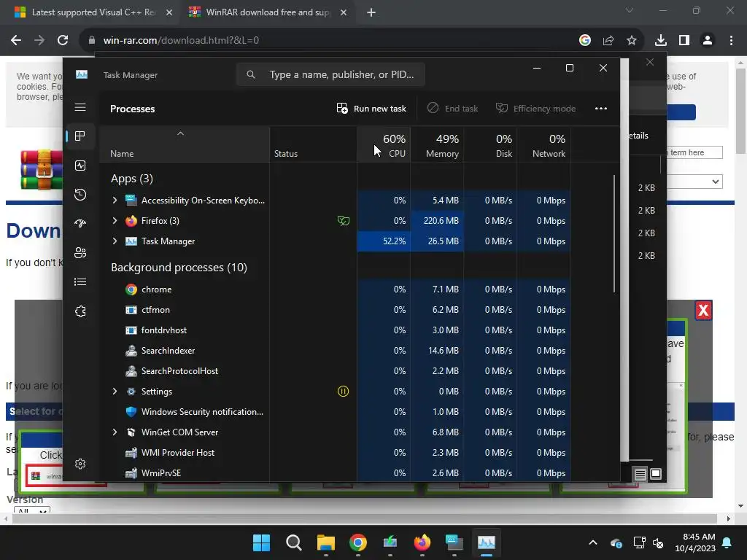The width and height of the screenshot is (747, 560).
Task: Close the red X ad overlay on WinRAR page
Action: pos(704,311)
